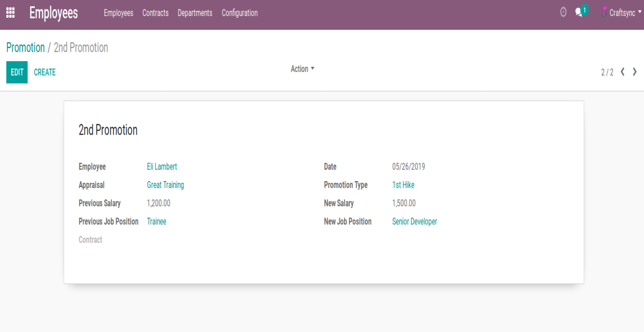Screen dimensions: 644x332
Task: Open the Craftsync user menu dropdown
Action: (624, 13)
